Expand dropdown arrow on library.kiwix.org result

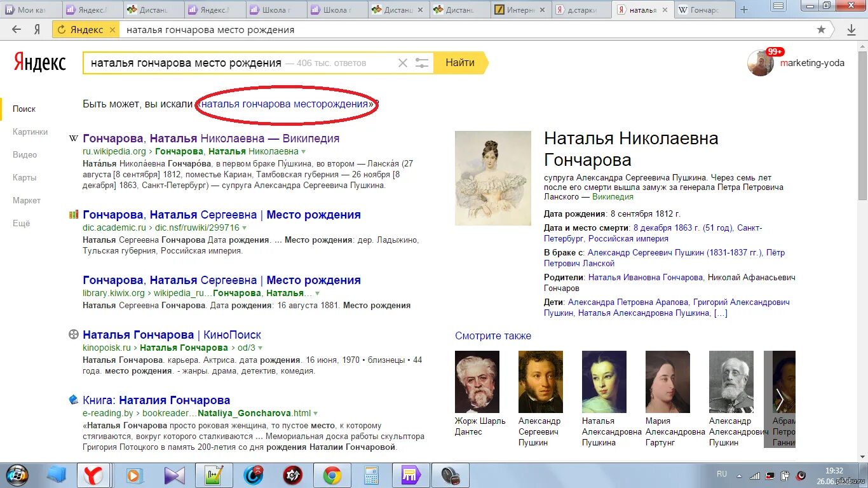317,294
